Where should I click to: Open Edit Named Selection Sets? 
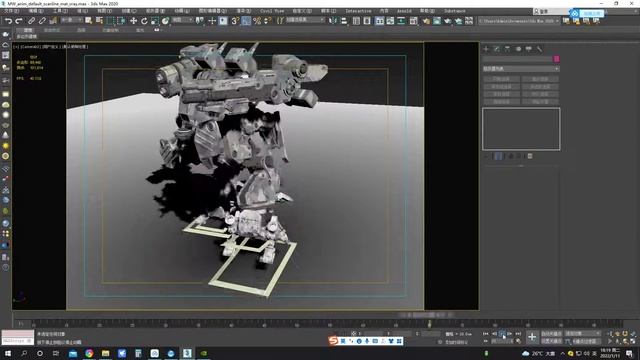click(280, 21)
